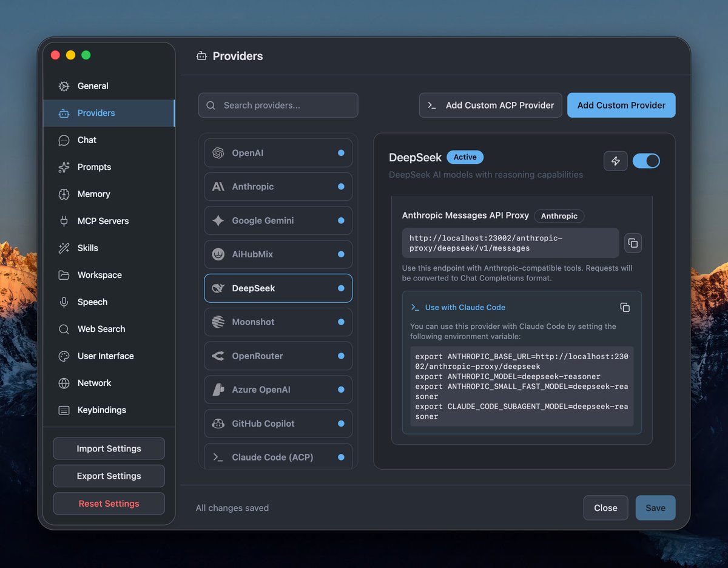728x568 pixels.
Task: Select the DeepSeek provider row
Action: 278,288
